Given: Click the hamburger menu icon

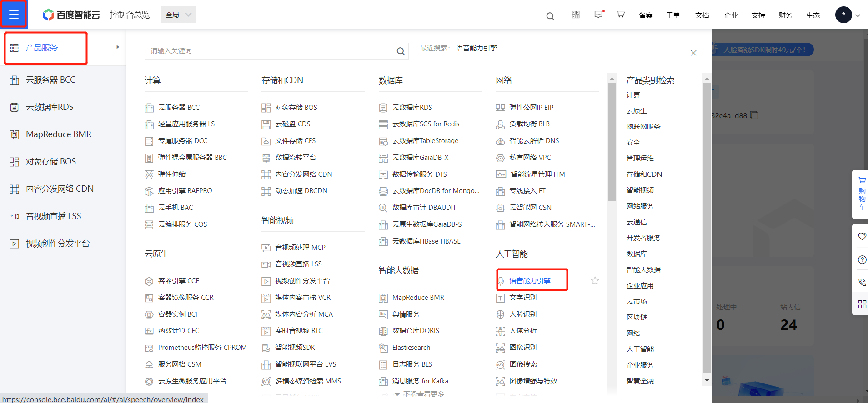Looking at the screenshot, I should coord(14,15).
